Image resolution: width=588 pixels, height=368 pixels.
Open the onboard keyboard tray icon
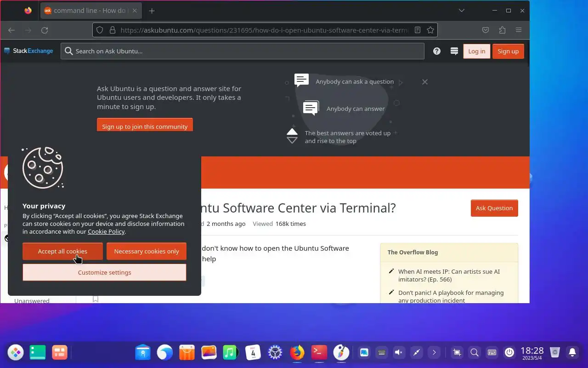pyautogui.click(x=492, y=353)
